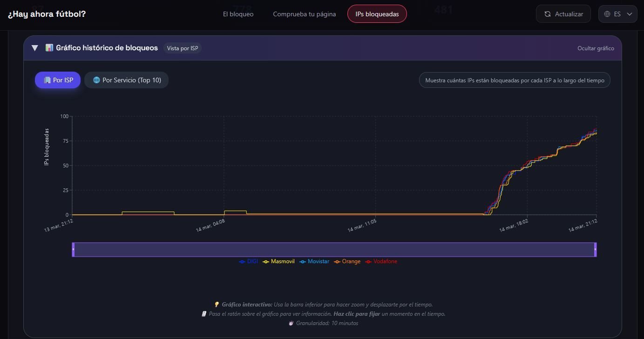644x339 pixels.
Task: Click the left handle of zoom slider
Action: click(73, 250)
